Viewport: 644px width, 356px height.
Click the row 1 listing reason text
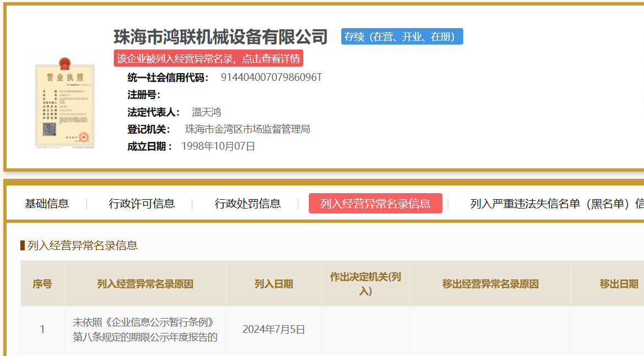pyautogui.click(x=145, y=330)
